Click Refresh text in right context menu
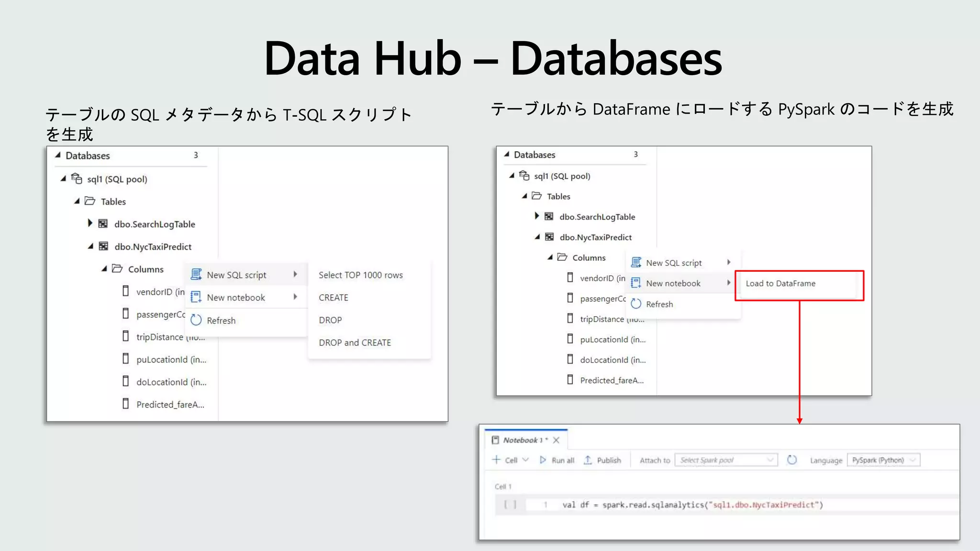Screen dimensions: 980x551 coord(659,304)
